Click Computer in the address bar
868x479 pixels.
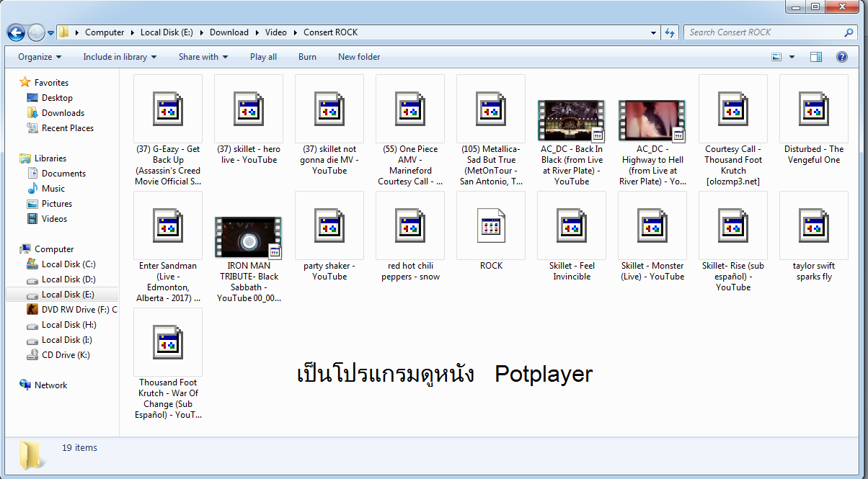tap(105, 32)
